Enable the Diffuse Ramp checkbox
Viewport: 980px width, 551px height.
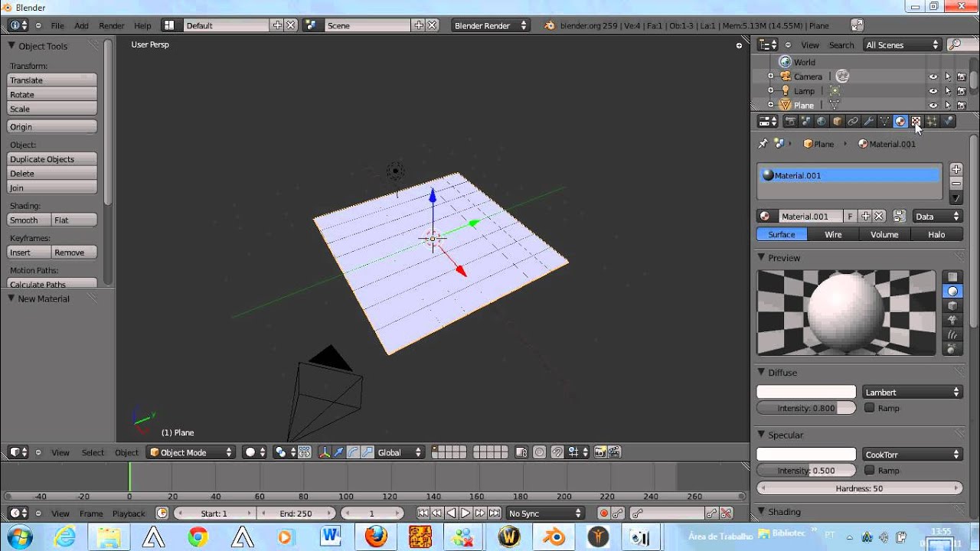coord(869,408)
